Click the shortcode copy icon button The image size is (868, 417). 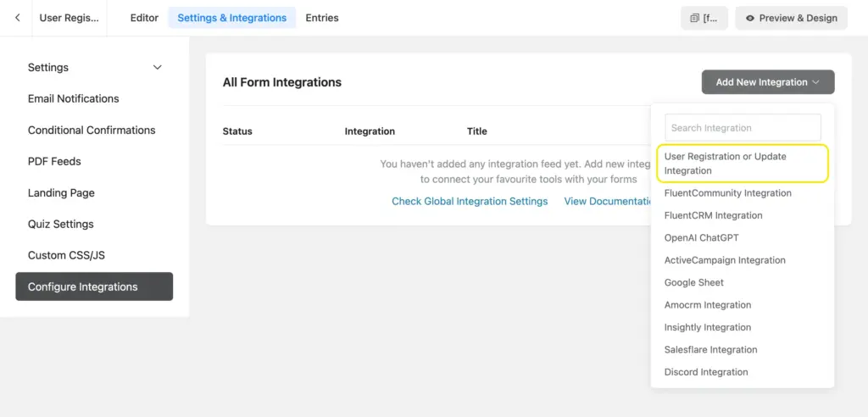704,18
